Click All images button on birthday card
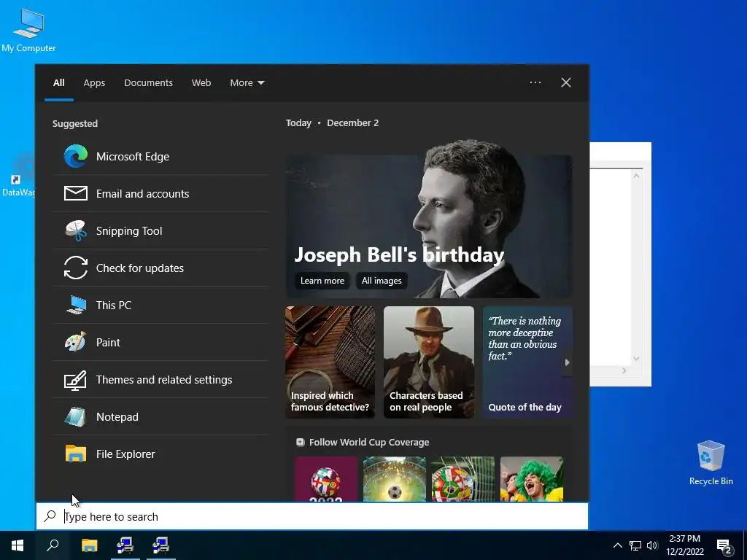This screenshot has width=747, height=560. coord(382,281)
